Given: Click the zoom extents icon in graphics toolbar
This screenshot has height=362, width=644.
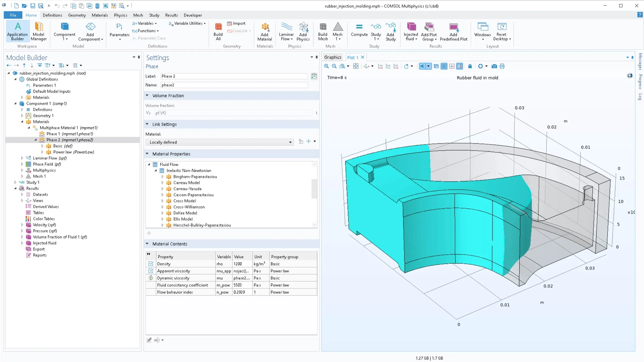Looking at the screenshot, I should (356, 66).
